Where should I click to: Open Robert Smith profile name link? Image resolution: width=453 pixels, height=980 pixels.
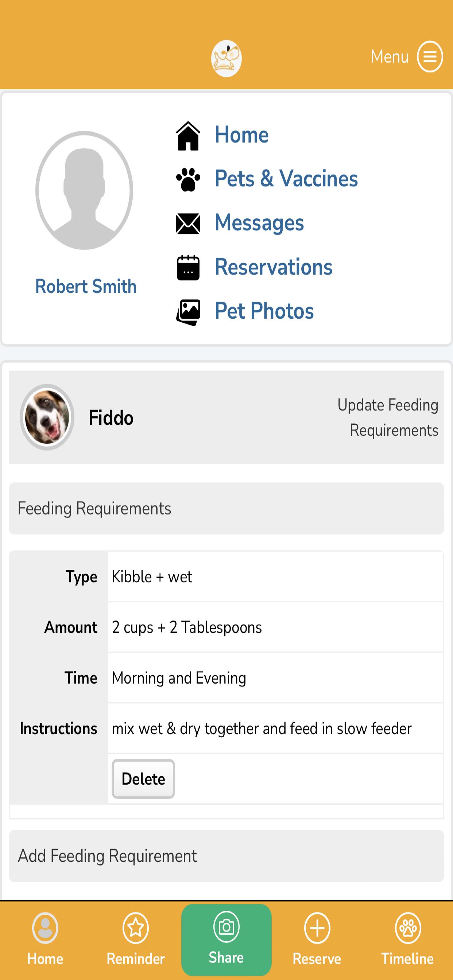[86, 286]
